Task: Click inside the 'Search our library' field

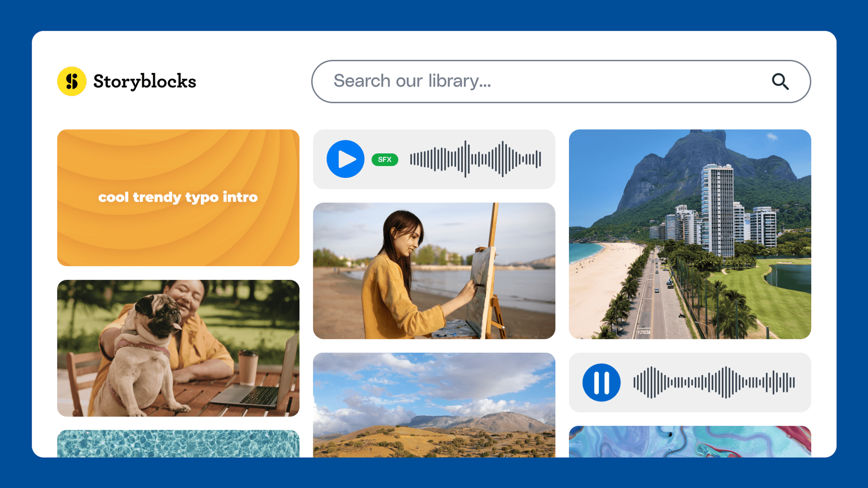Action: pyautogui.click(x=521, y=81)
